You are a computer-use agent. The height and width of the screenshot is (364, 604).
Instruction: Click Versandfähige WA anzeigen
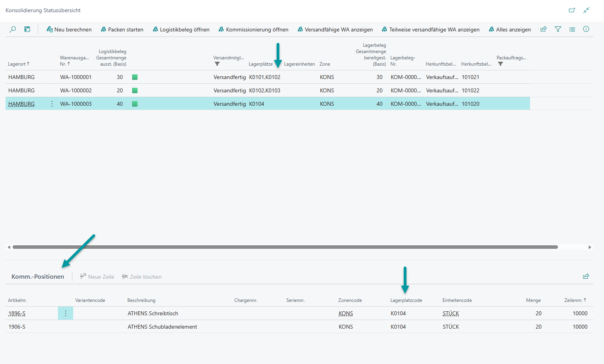335,29
